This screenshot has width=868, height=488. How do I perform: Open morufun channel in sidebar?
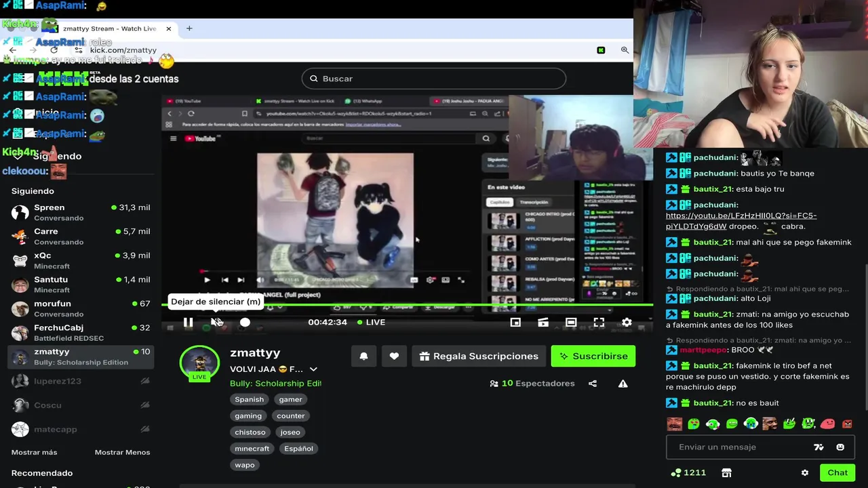pos(81,308)
